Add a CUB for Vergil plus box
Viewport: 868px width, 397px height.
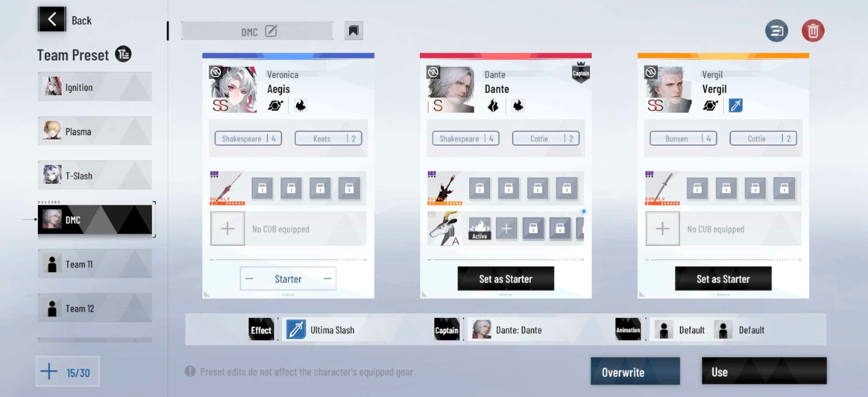click(x=663, y=229)
